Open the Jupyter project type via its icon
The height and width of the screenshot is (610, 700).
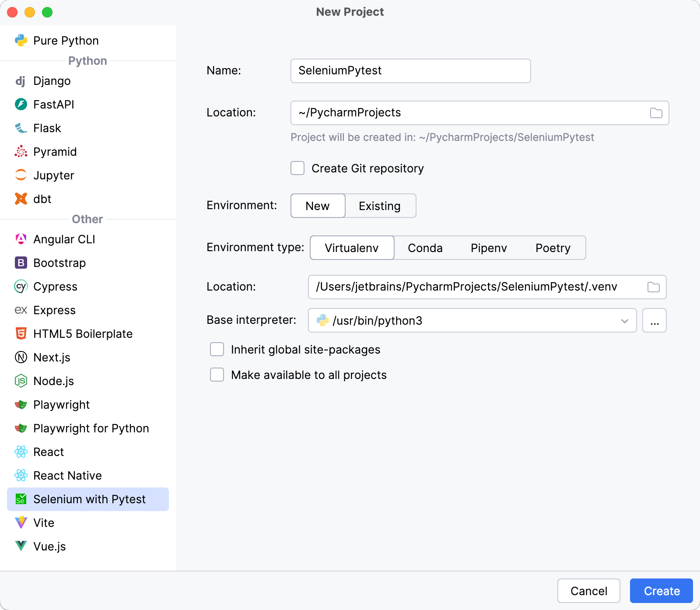[x=21, y=175]
